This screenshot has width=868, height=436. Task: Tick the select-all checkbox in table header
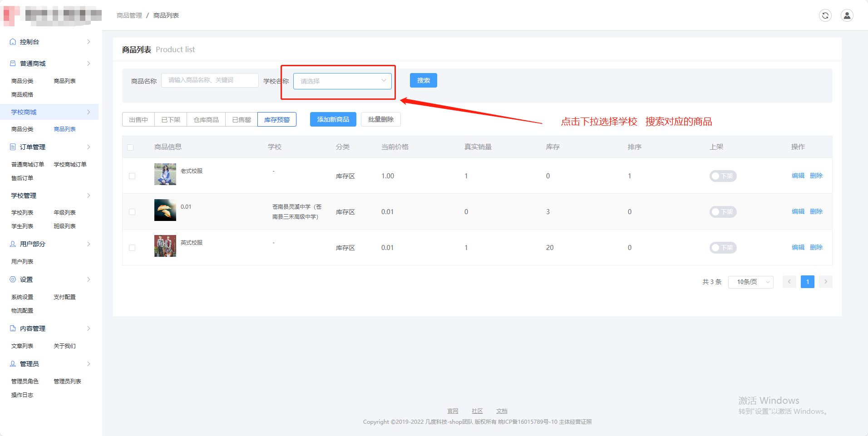tap(130, 147)
